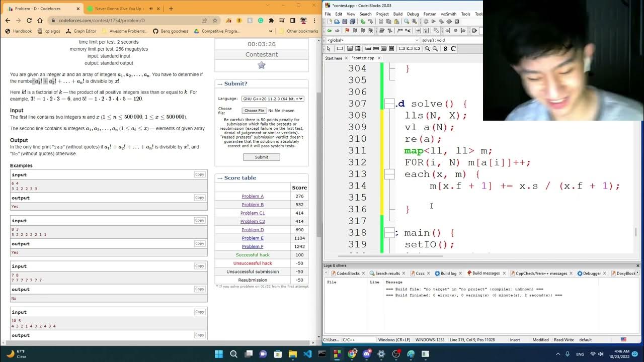Viewport: 644px width, 362px height.
Task: Click the Open file icon in Code::Blocks
Action: 337,22
